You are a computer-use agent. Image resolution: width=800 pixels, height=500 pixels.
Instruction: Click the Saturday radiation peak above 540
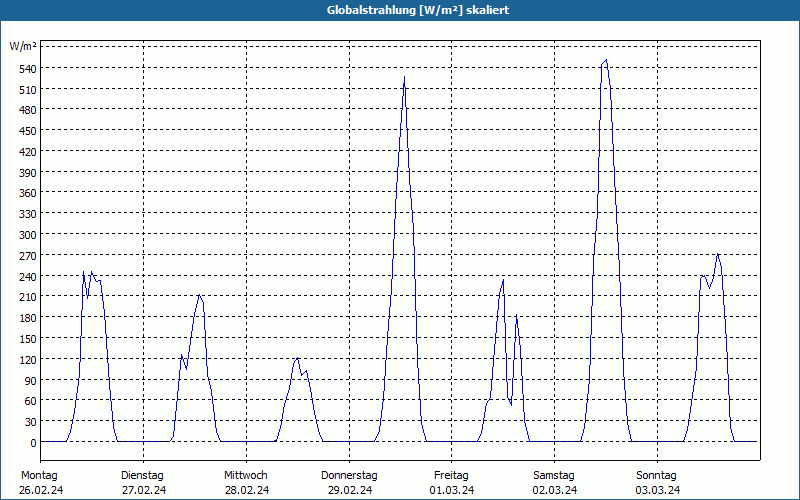pos(606,60)
